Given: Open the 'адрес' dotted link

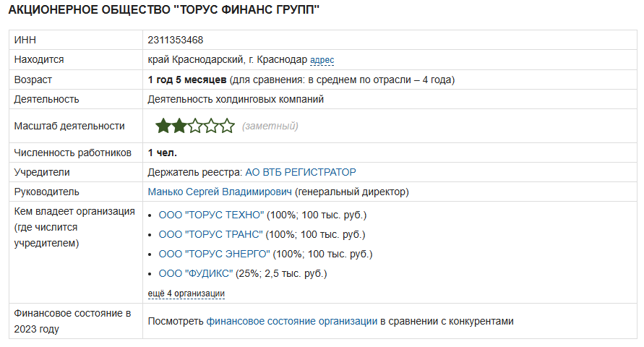Looking at the screenshot, I should [x=322, y=60].
